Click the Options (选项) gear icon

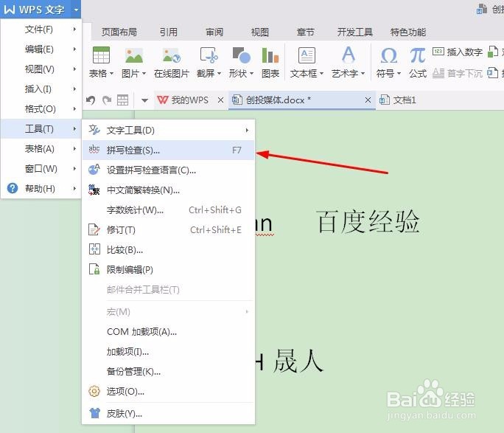point(94,391)
